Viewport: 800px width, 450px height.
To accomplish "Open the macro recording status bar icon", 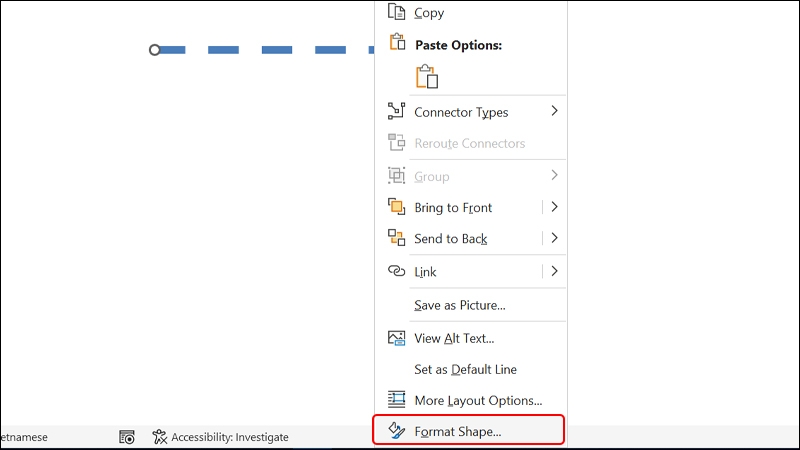I will click(127, 437).
